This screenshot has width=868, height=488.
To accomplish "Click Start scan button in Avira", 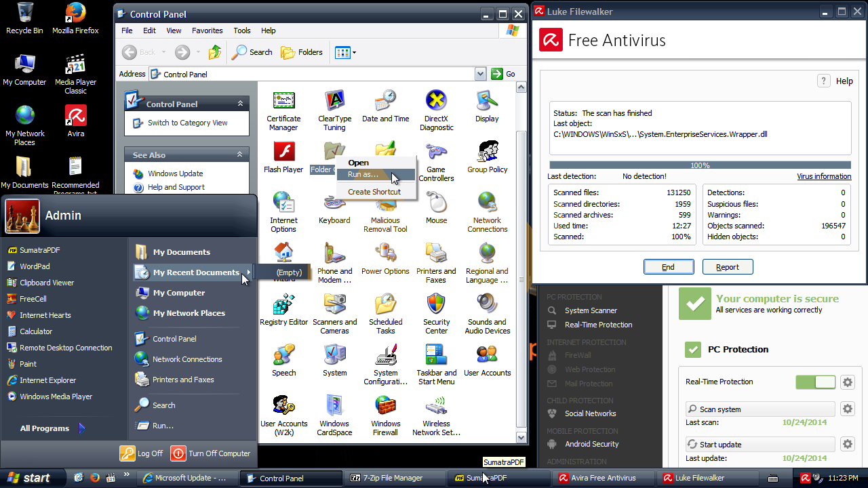I will [760, 409].
